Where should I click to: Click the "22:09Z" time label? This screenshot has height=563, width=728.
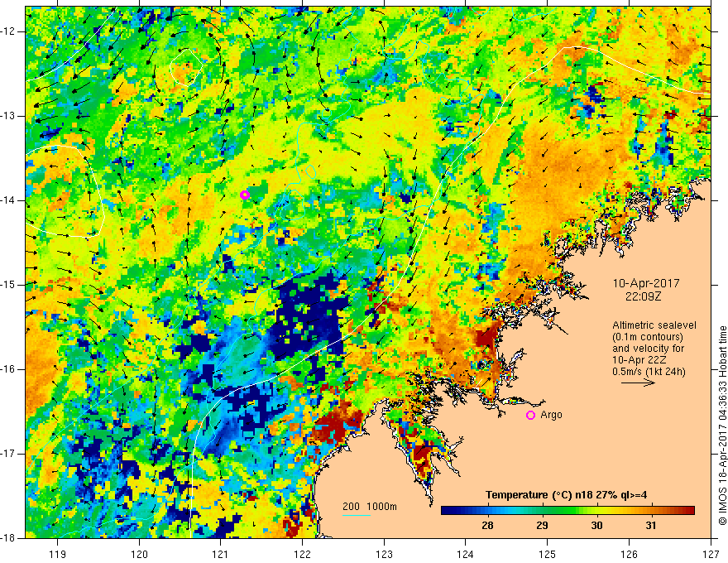643,296
